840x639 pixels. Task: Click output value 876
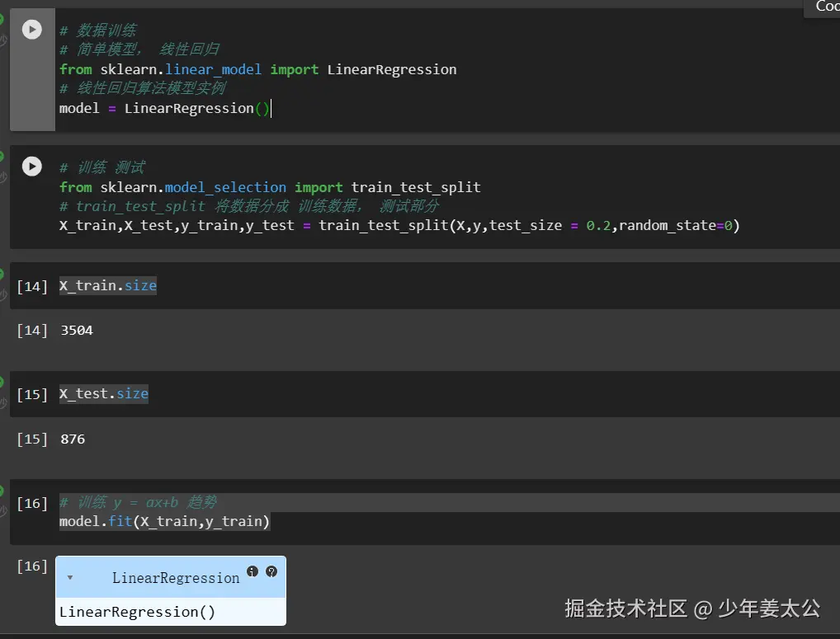(x=73, y=439)
